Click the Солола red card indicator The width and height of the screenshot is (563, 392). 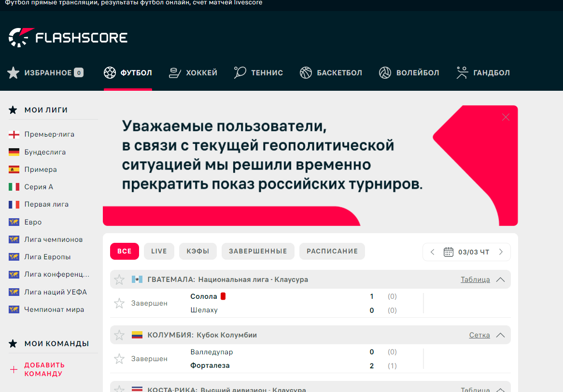point(223,296)
